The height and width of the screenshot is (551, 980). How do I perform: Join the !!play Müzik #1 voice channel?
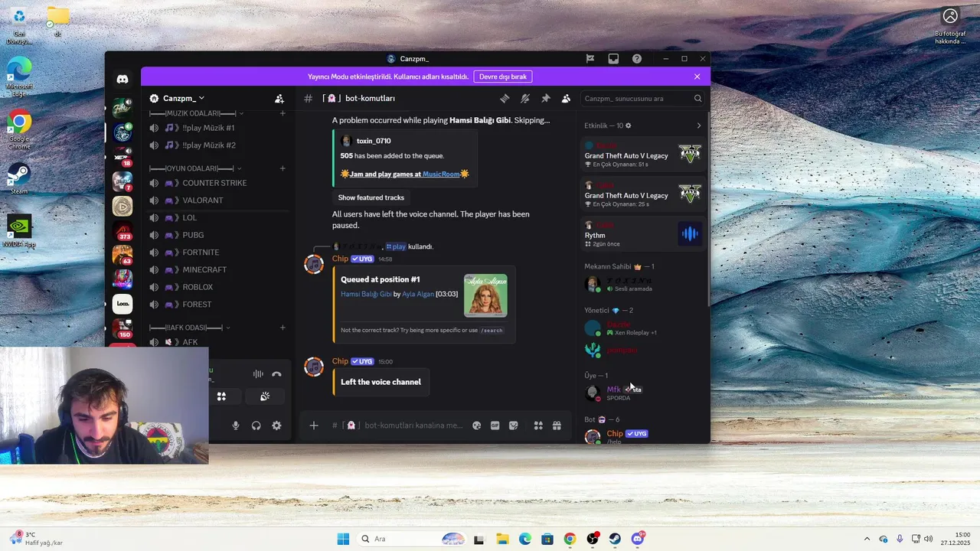pos(217,128)
